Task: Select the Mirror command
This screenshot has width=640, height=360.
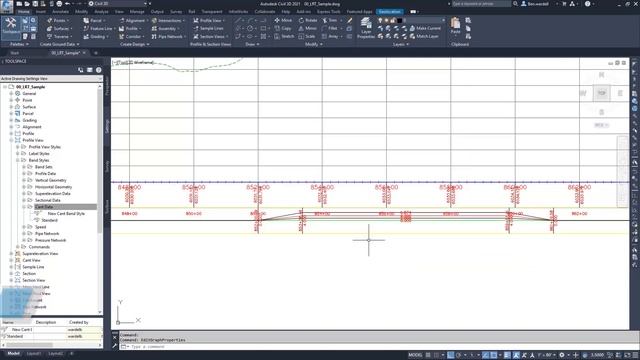Action: coord(307,28)
